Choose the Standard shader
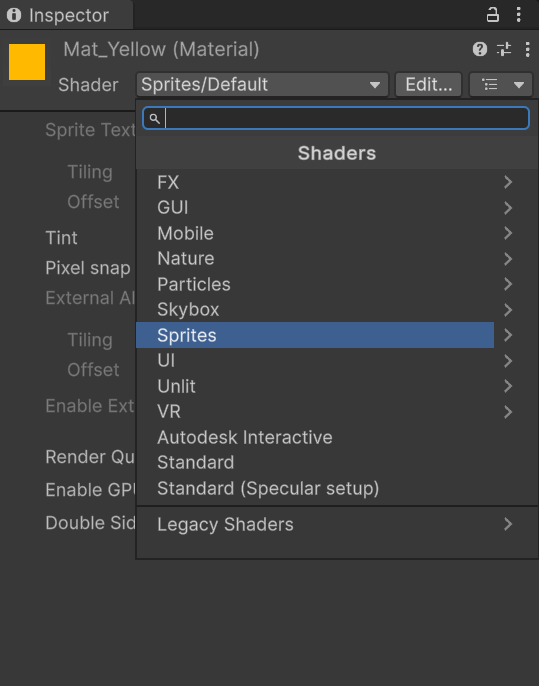Screen dimensions: 539x686 coord(196,462)
